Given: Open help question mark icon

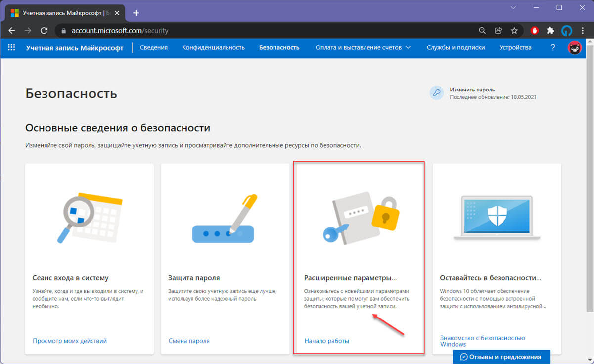Looking at the screenshot, I should [553, 48].
